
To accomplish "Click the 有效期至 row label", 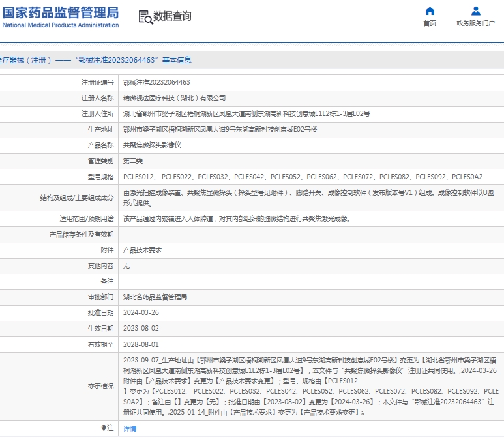I will tap(100, 344).
